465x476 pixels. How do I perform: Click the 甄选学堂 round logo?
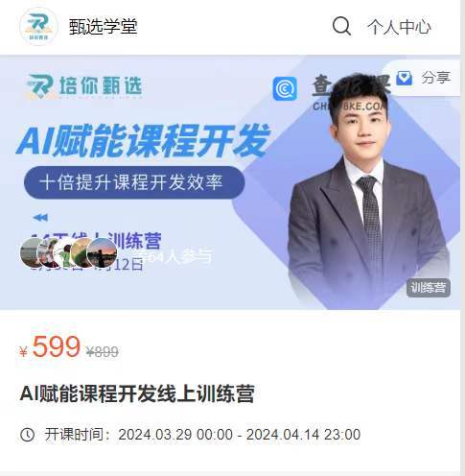point(38,26)
